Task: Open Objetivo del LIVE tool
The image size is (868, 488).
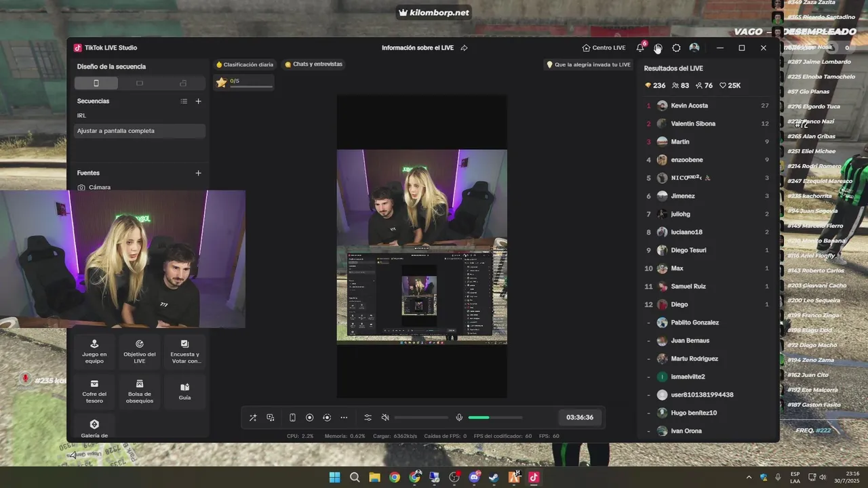Action: tap(140, 352)
